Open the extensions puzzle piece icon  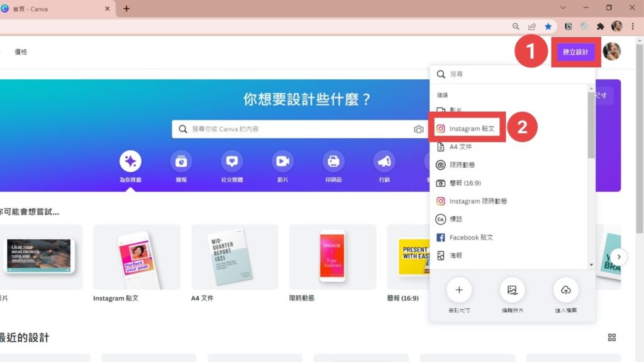click(x=601, y=26)
